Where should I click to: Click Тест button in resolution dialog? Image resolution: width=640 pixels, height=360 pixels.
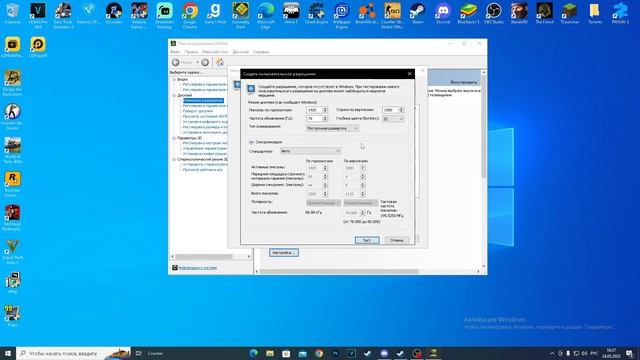pos(367,240)
